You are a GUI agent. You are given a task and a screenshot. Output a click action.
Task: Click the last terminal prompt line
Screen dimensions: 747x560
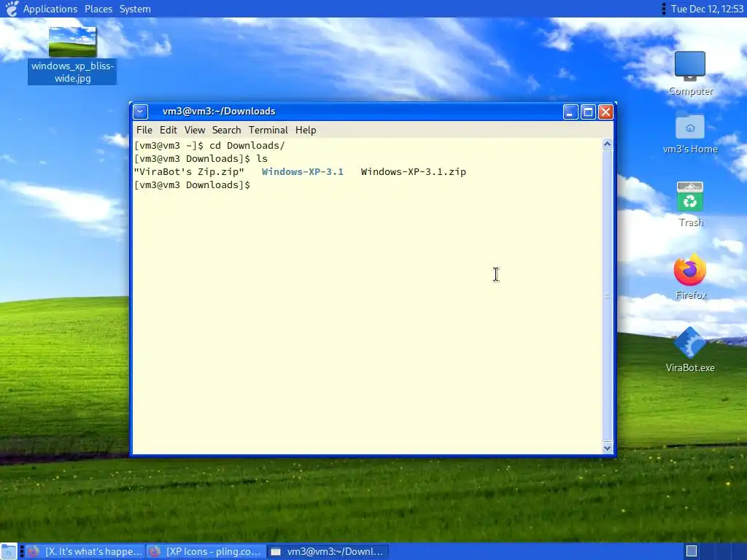pos(192,184)
